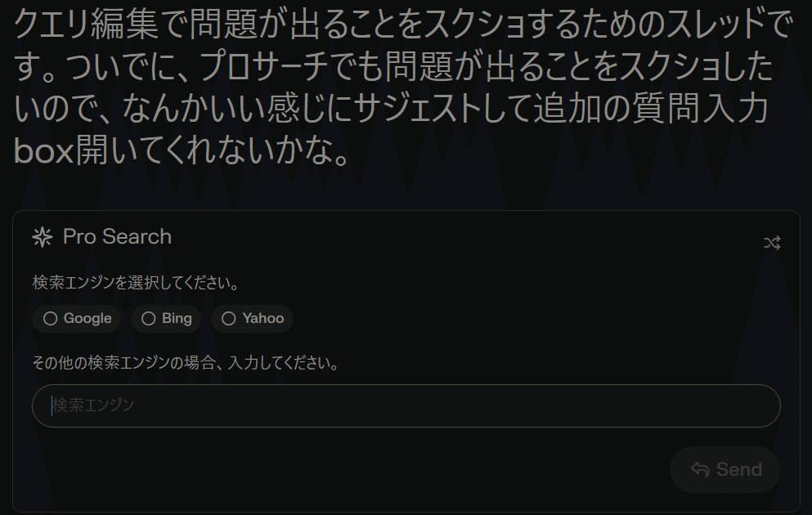Click the query's last line box開いてくれないかな
Viewport: 812px width, 515px height.
[x=182, y=151]
